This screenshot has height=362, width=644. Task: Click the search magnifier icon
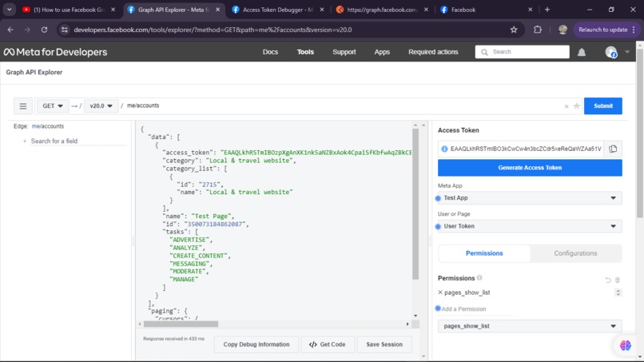[x=485, y=52]
